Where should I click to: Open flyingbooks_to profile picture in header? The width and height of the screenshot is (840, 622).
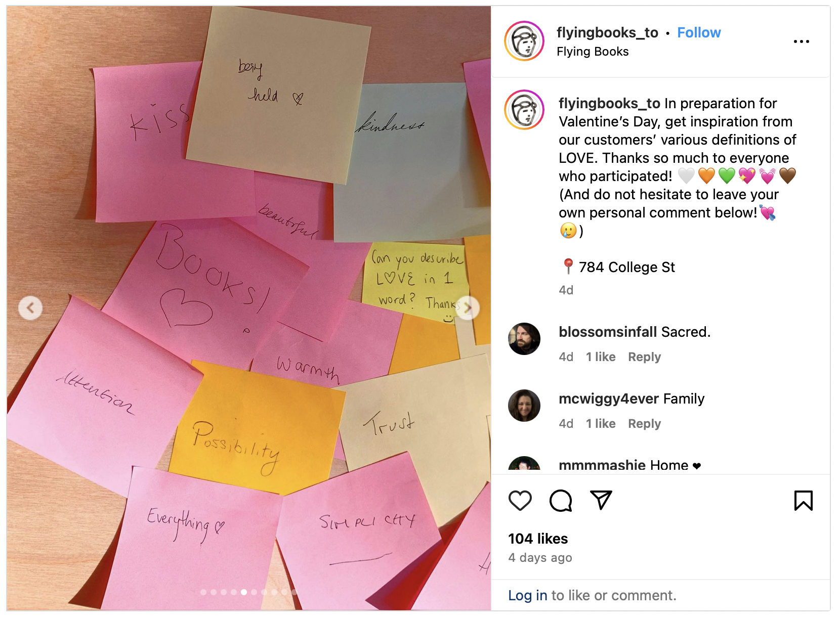click(x=524, y=41)
